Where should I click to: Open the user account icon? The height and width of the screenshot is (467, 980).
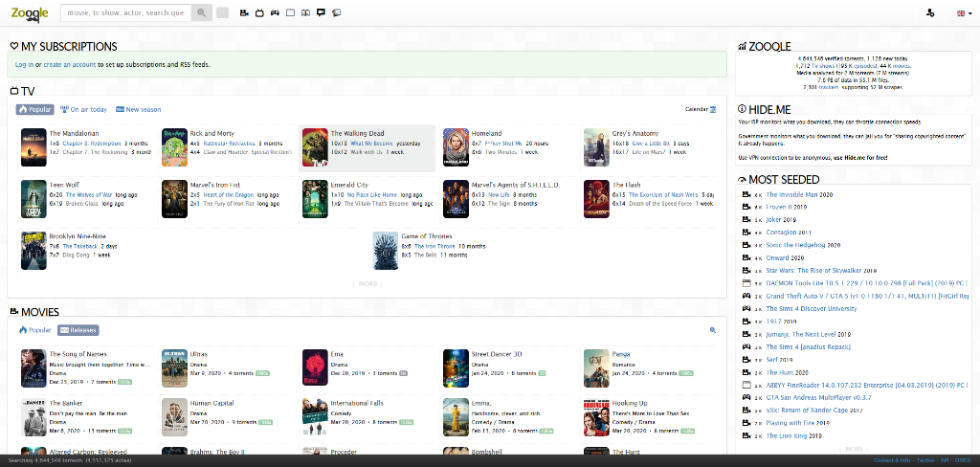[x=930, y=13]
